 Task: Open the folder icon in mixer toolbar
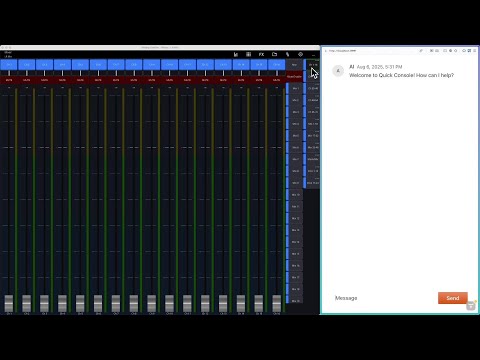click(274, 54)
